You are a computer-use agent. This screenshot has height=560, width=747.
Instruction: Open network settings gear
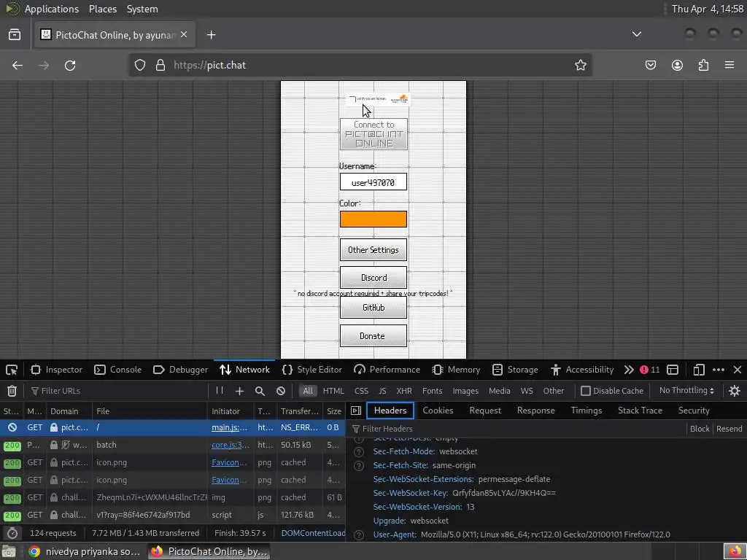pos(734,391)
